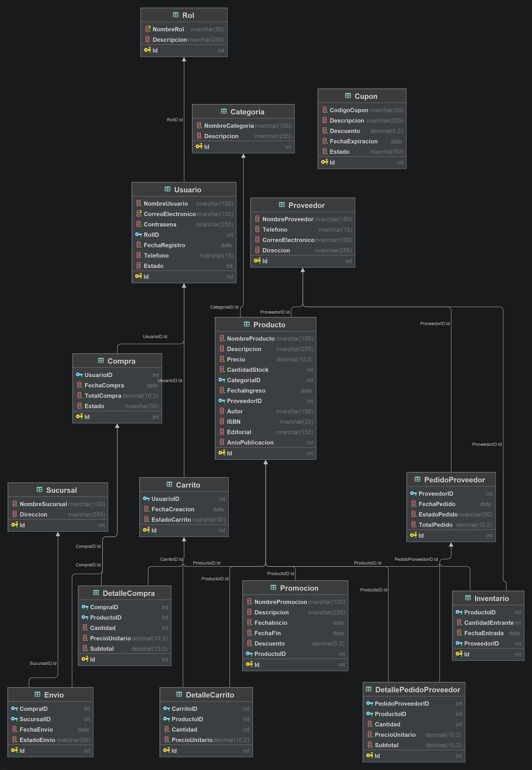Click the SucursalID:Id relationship label
The width and height of the screenshot is (532, 770).
(43, 663)
